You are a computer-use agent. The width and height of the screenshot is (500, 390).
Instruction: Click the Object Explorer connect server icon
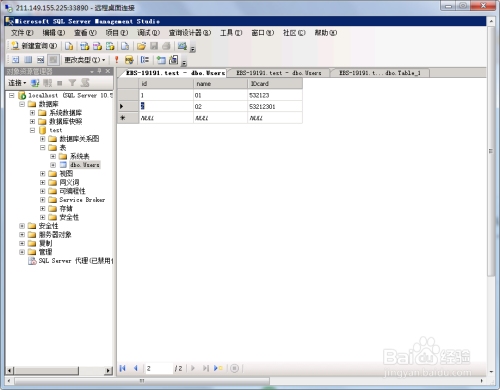click(35, 83)
